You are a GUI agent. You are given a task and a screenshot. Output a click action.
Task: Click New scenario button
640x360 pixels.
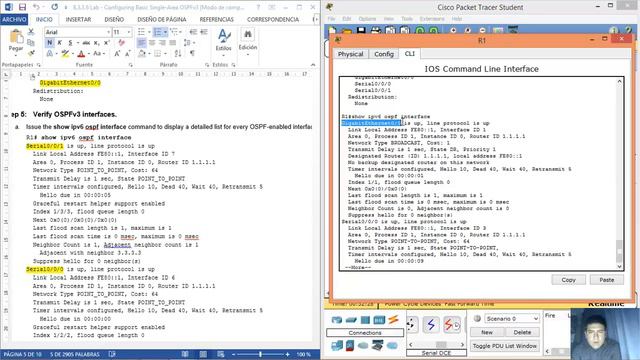pyautogui.click(x=487, y=332)
